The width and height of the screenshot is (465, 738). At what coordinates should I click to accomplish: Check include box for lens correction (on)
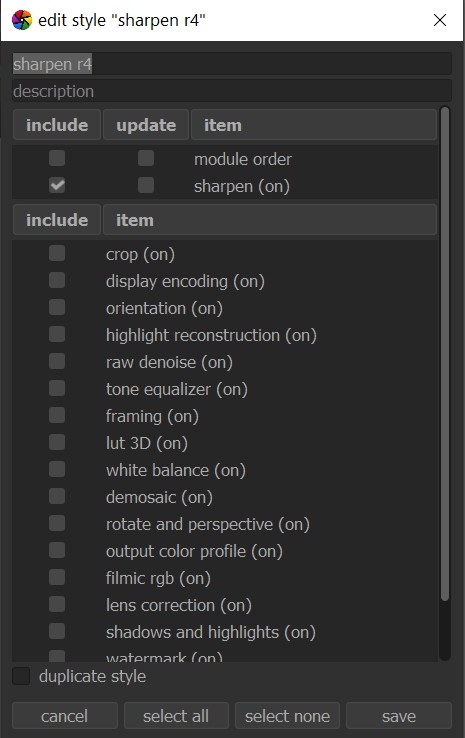(x=57, y=605)
